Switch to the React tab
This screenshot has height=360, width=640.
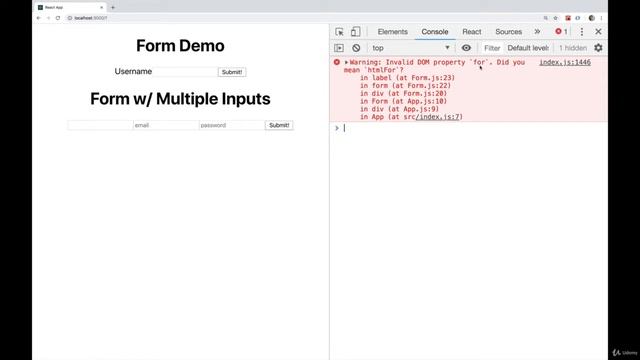(471, 31)
